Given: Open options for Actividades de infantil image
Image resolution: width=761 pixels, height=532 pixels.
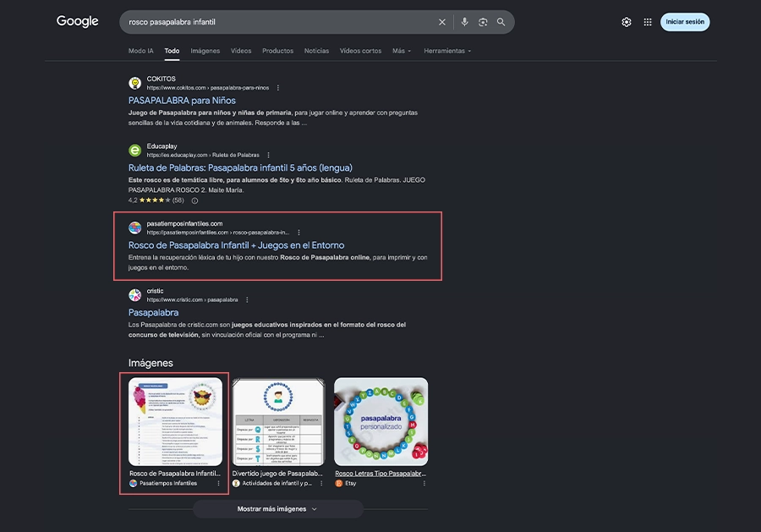Looking at the screenshot, I should pyautogui.click(x=321, y=484).
